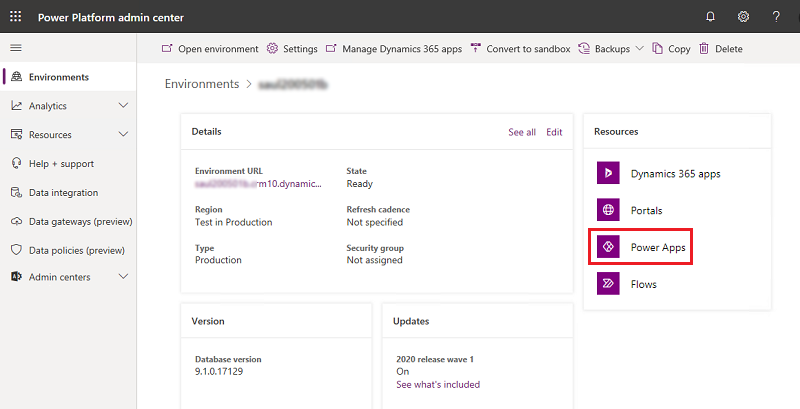Click the Not assigned security group value
This screenshot has height=409, width=800.
pos(374,260)
